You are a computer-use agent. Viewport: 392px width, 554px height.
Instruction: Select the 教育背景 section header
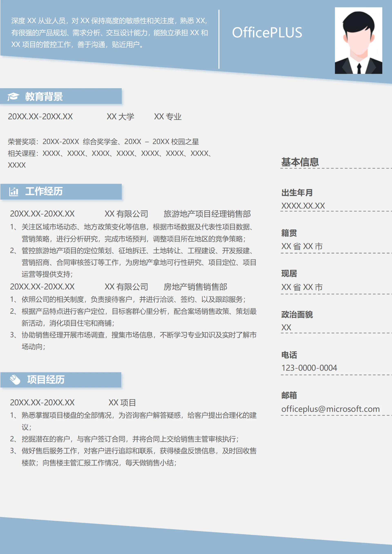[x=44, y=97]
